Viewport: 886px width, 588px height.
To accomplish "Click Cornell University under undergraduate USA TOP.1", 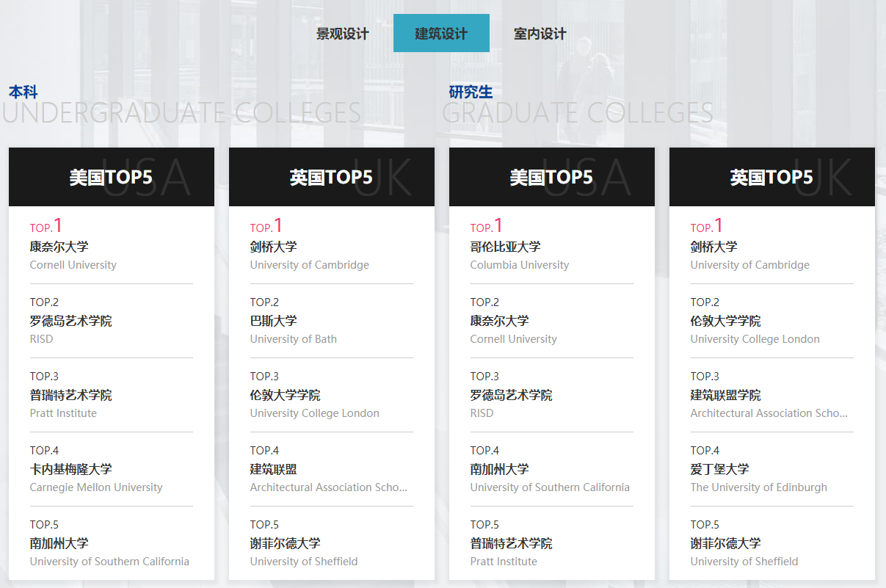I will [73, 265].
